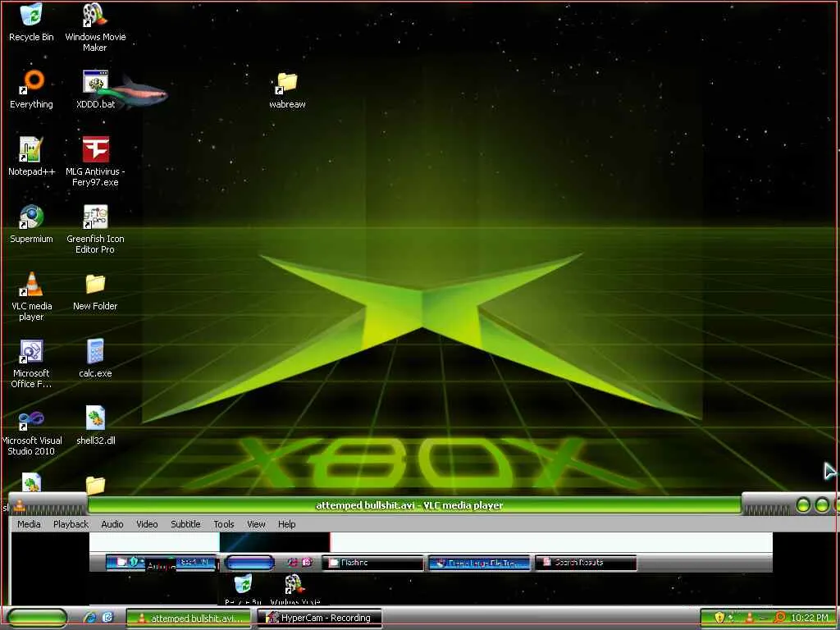The width and height of the screenshot is (840, 630).
Task: Open the VLC Video menu
Action: (147, 524)
